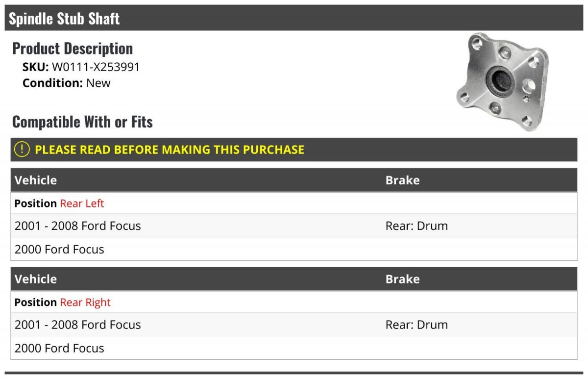
Task: Select the 2000 Ford Focus row under Rear Left
Action: tap(294, 249)
